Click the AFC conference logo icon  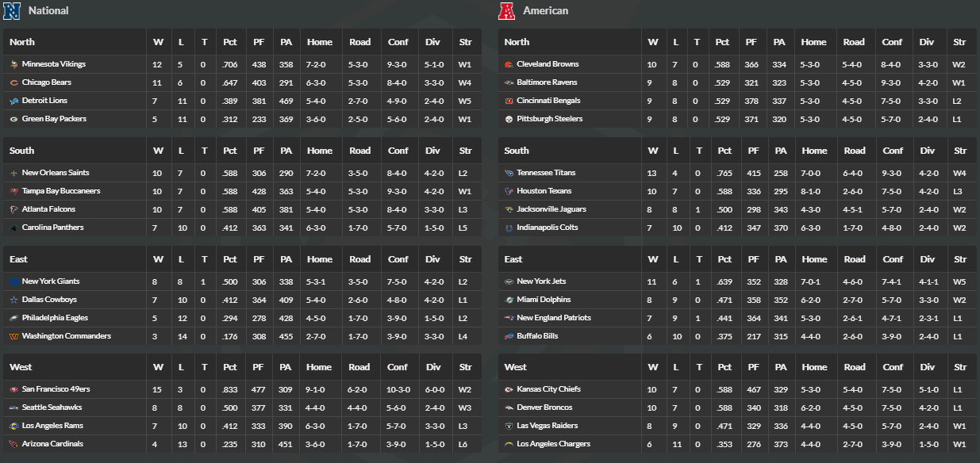(x=506, y=10)
